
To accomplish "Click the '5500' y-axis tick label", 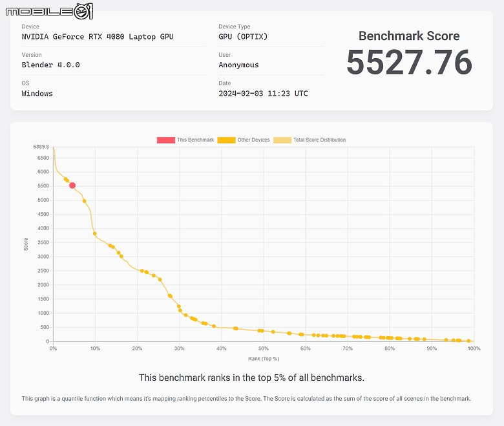I will click(43, 186).
